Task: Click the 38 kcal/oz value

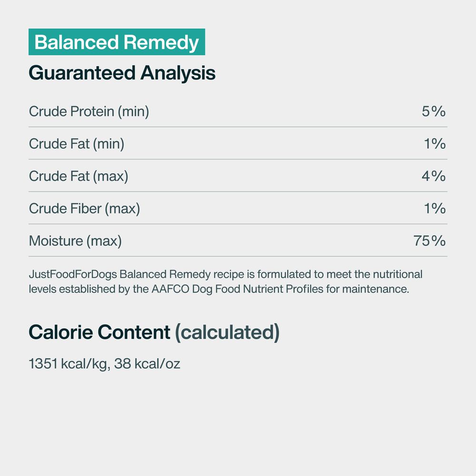Action: click(147, 364)
